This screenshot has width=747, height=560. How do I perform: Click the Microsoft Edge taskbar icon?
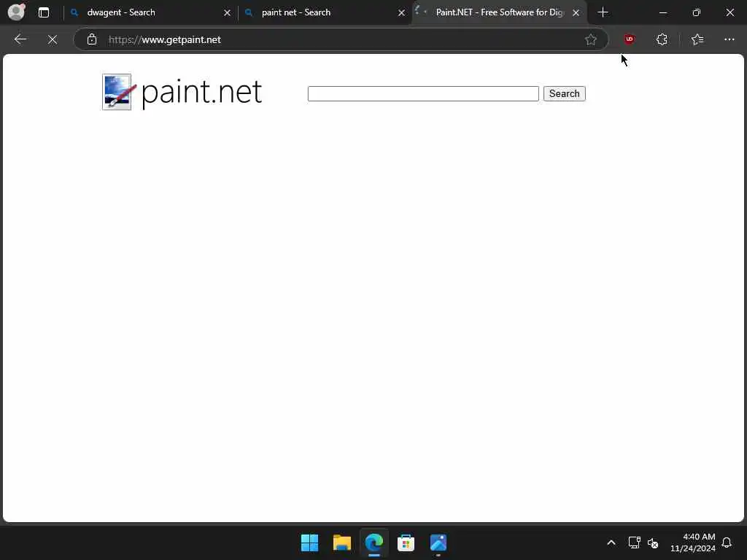(x=374, y=542)
